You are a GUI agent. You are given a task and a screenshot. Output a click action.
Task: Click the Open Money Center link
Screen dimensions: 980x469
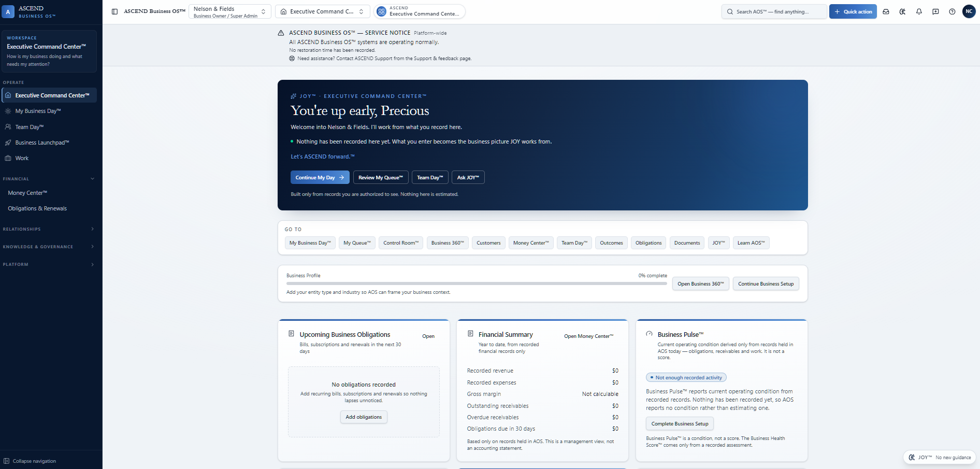click(588, 336)
